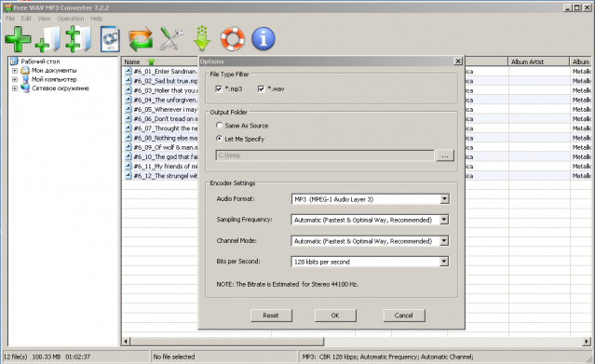
Task: Click the green sort arrow in Name column
Action: [152, 61]
